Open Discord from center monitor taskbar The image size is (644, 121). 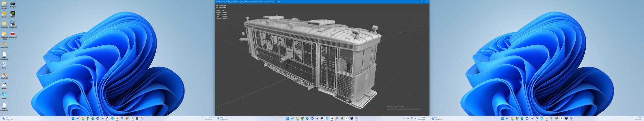[x=312, y=118]
